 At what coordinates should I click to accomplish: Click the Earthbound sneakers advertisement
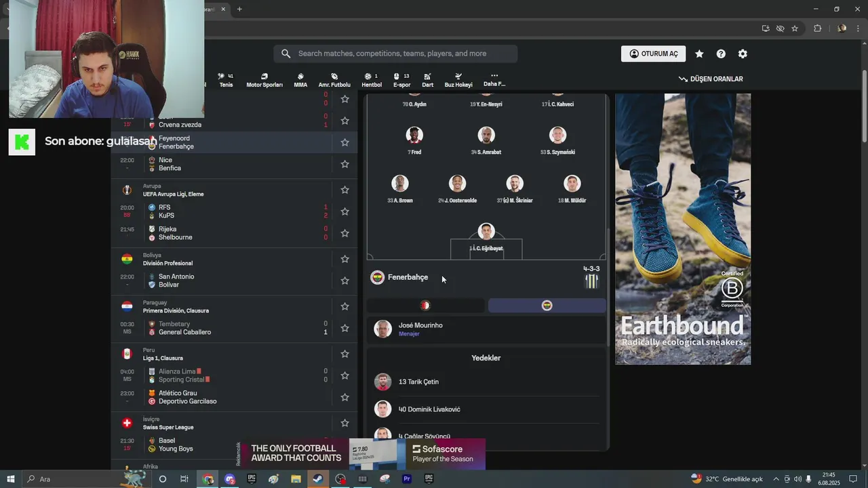click(683, 229)
